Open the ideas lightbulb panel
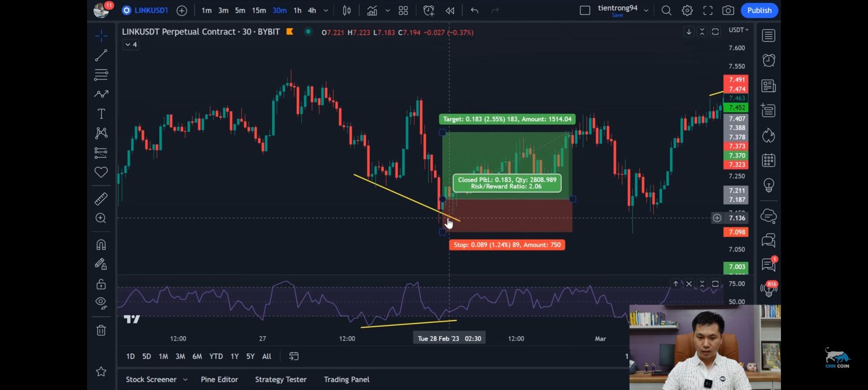Screen dimensions: 868x390 769,185
